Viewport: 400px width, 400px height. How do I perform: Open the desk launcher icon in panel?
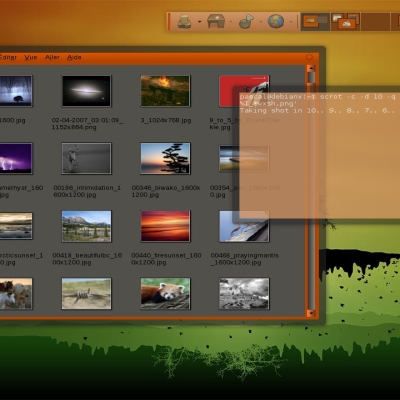[216, 21]
